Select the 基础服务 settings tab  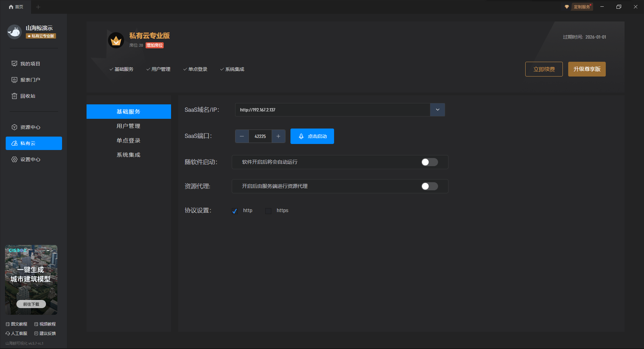(129, 111)
